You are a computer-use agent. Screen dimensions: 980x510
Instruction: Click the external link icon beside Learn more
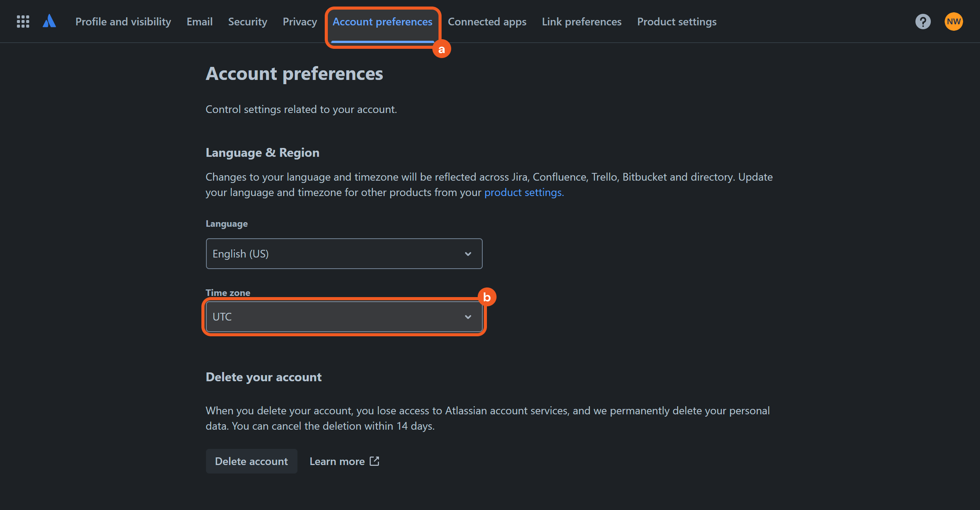(x=374, y=461)
